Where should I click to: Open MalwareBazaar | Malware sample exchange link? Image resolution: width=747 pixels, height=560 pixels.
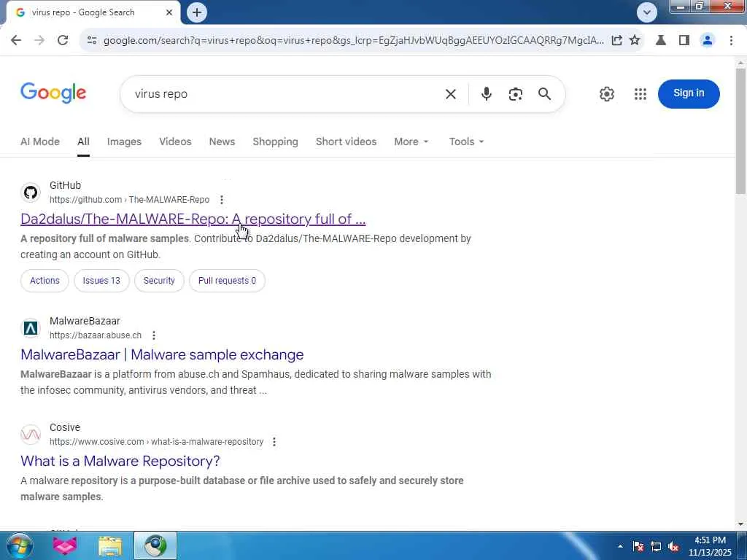162,355
